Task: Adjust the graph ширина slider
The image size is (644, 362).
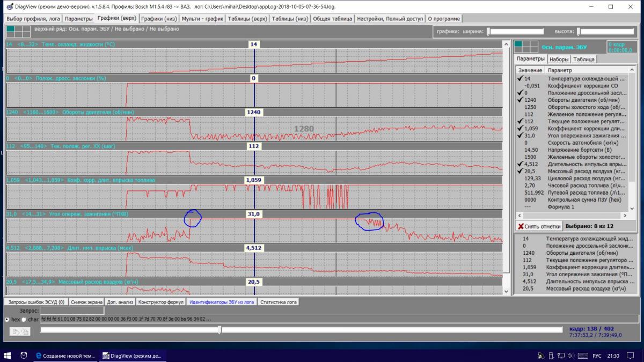Action: click(488, 32)
